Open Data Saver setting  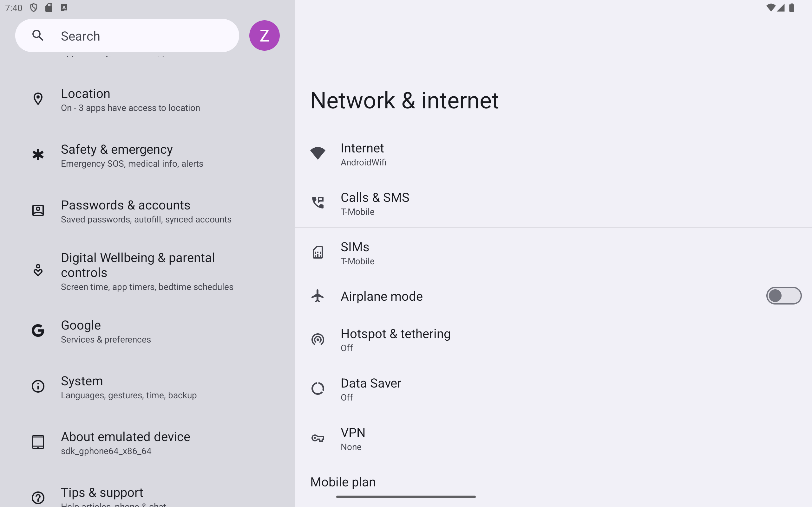tap(553, 389)
